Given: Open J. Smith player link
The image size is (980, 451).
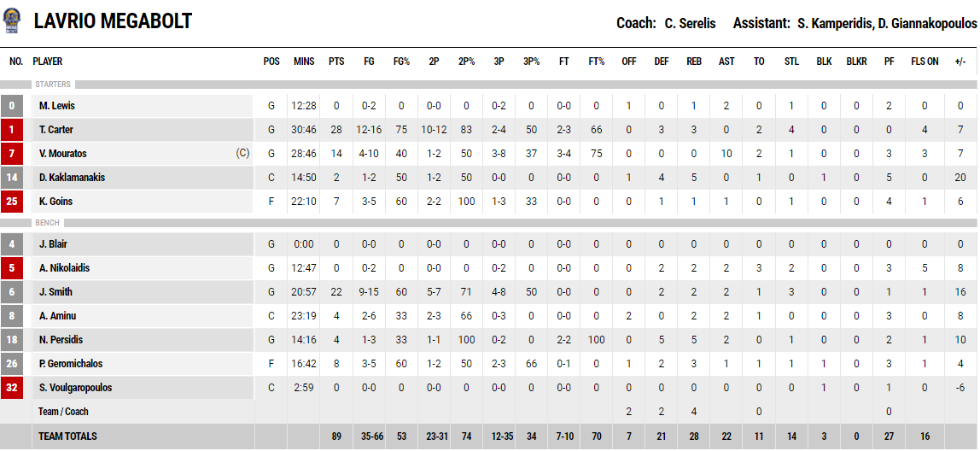Looking at the screenshot, I should click(55, 292).
